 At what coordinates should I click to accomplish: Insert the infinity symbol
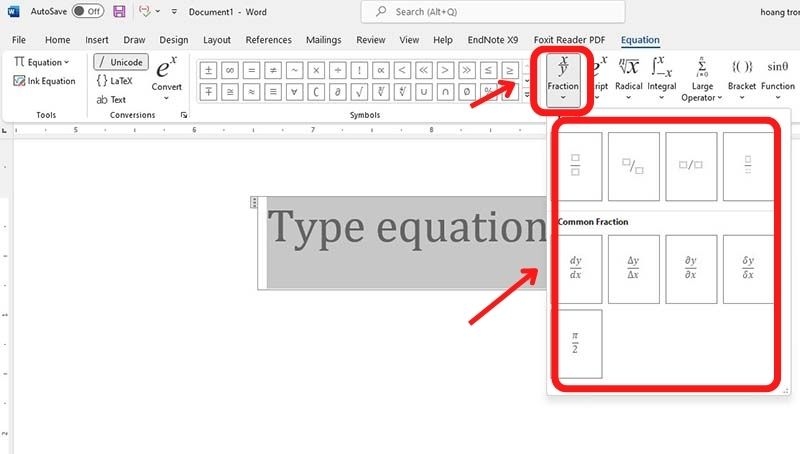coord(230,70)
